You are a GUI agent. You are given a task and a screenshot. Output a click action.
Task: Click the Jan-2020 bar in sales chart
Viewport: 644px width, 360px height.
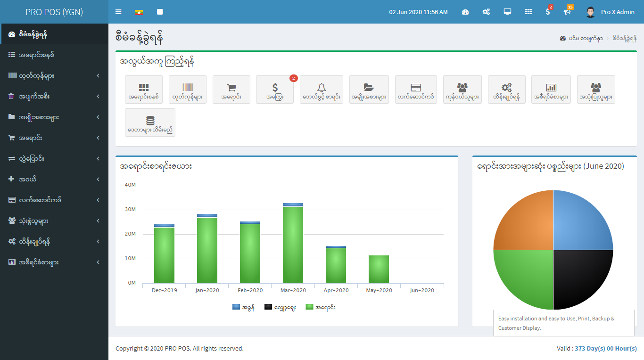click(x=207, y=250)
